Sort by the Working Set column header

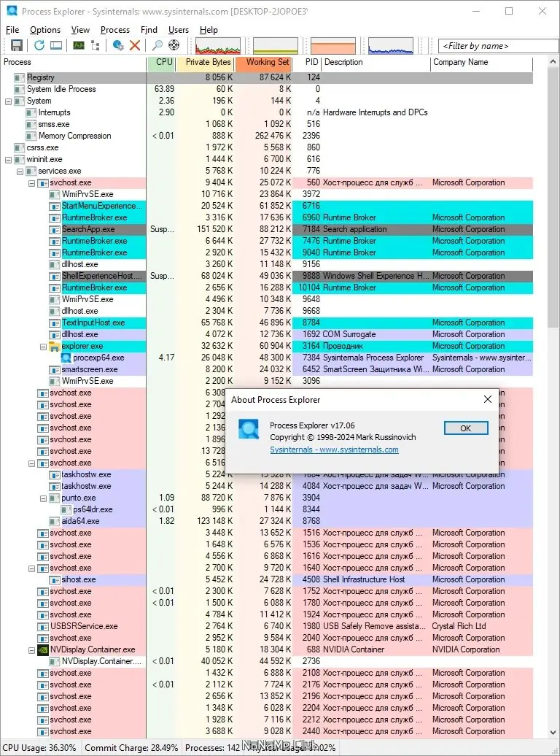[x=264, y=62]
